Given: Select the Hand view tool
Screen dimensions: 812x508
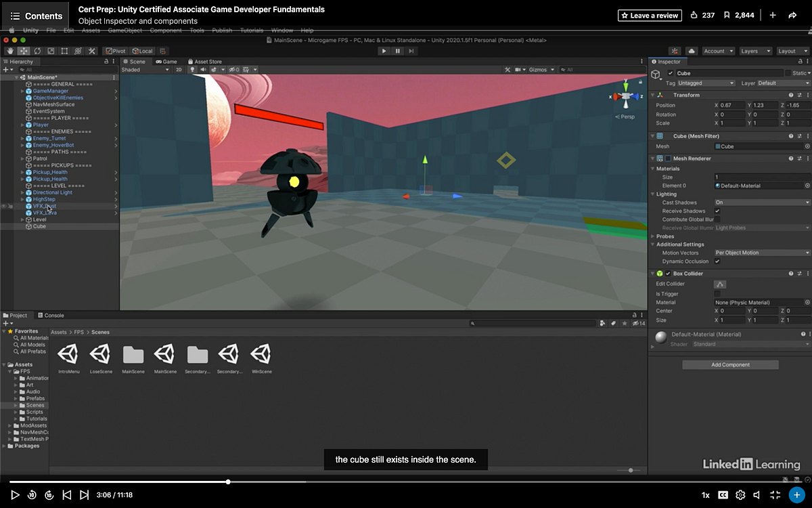Looking at the screenshot, I should tap(9, 51).
